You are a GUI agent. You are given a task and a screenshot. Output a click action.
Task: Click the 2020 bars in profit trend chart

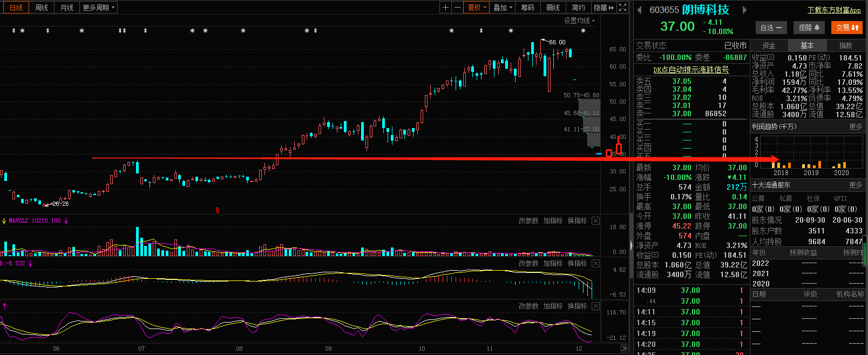coord(840,165)
